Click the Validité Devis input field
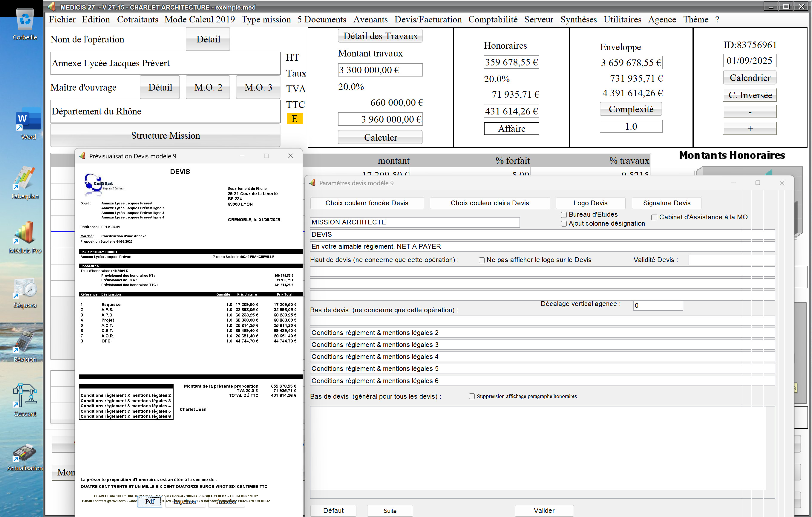812x517 pixels. click(731, 260)
